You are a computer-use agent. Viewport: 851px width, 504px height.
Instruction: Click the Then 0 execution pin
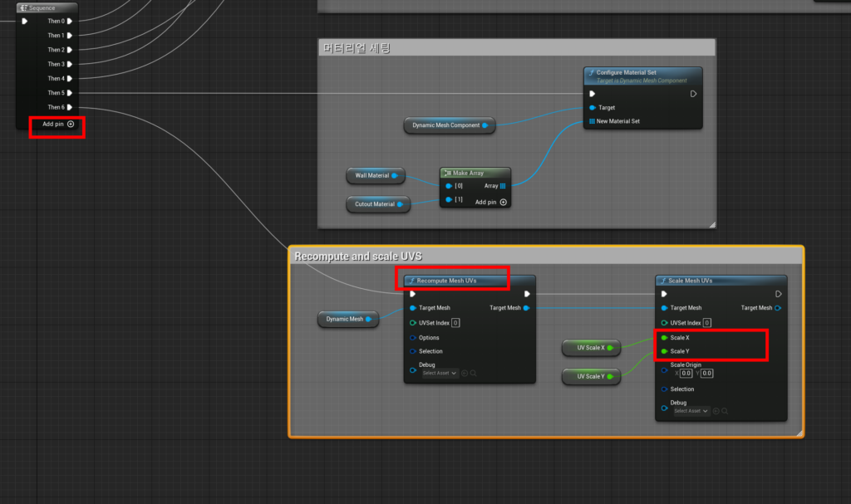70,21
